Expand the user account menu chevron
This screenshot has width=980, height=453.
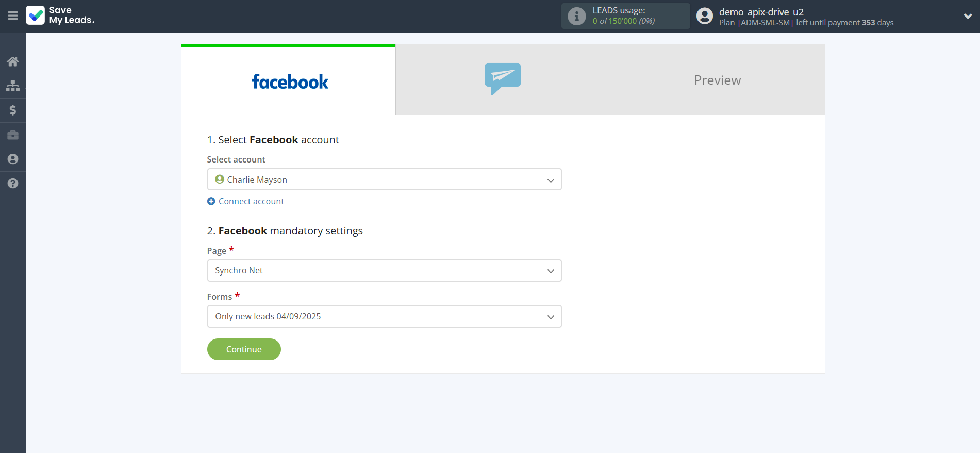968,16
